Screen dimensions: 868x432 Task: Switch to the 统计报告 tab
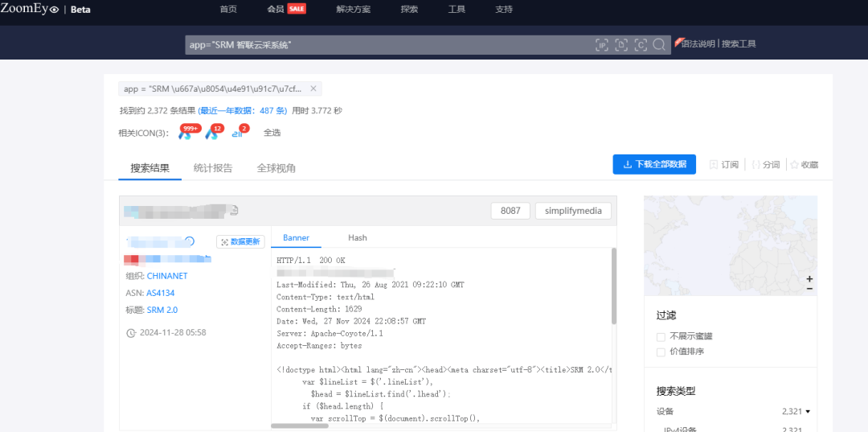point(212,168)
